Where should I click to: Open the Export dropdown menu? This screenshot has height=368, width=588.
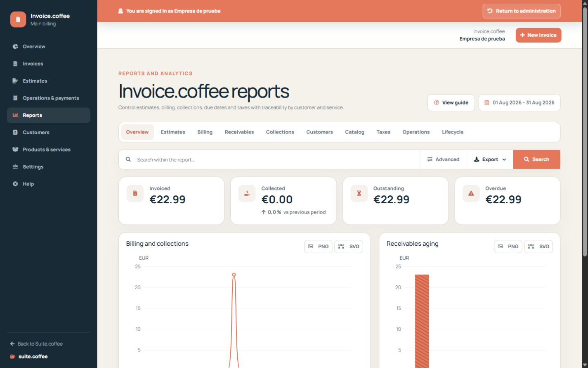pyautogui.click(x=490, y=159)
